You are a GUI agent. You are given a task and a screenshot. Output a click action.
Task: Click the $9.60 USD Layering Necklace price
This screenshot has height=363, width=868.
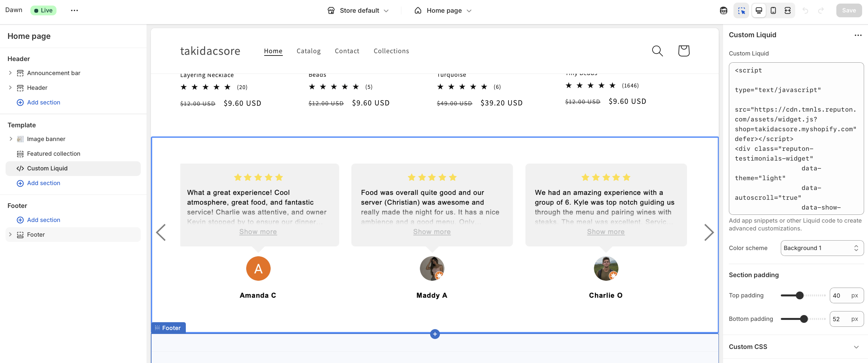click(x=242, y=103)
